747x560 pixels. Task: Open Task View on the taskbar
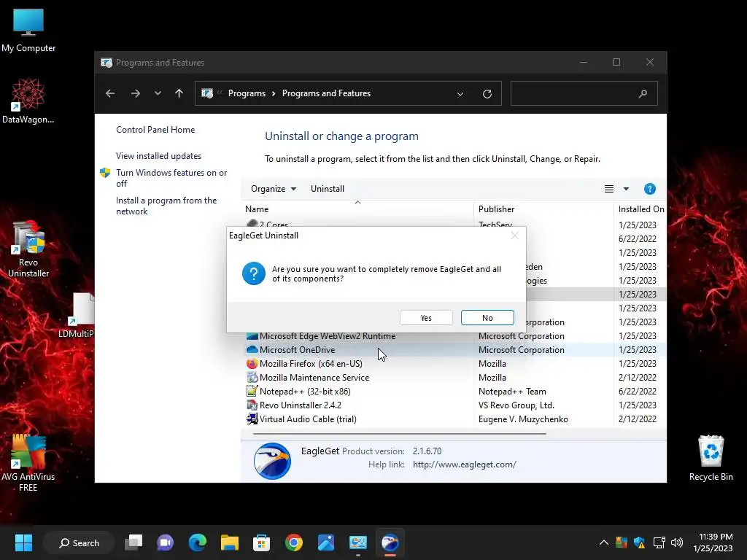click(x=133, y=542)
